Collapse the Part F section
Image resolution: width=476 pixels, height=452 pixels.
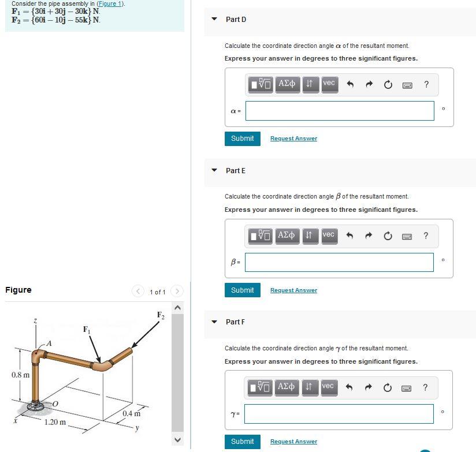214,322
